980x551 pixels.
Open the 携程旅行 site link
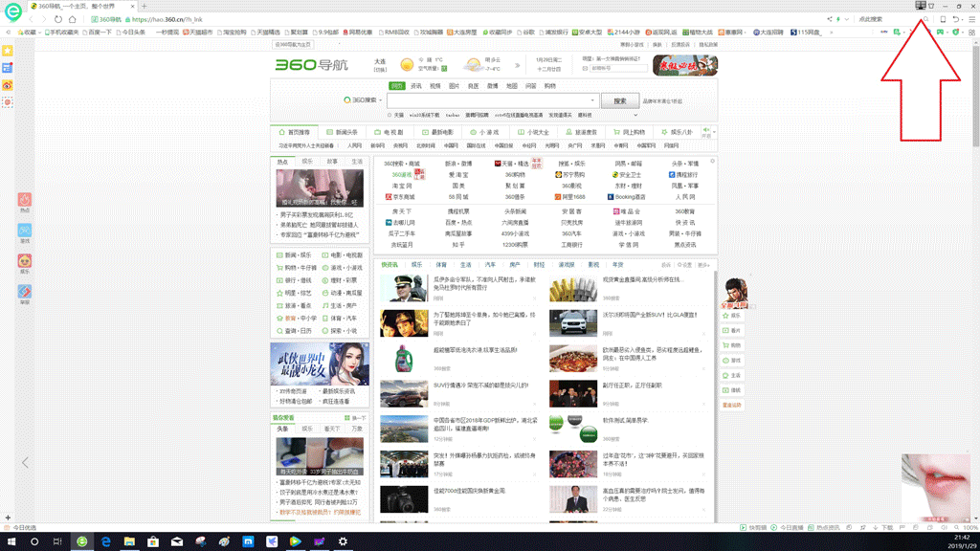[x=683, y=175]
